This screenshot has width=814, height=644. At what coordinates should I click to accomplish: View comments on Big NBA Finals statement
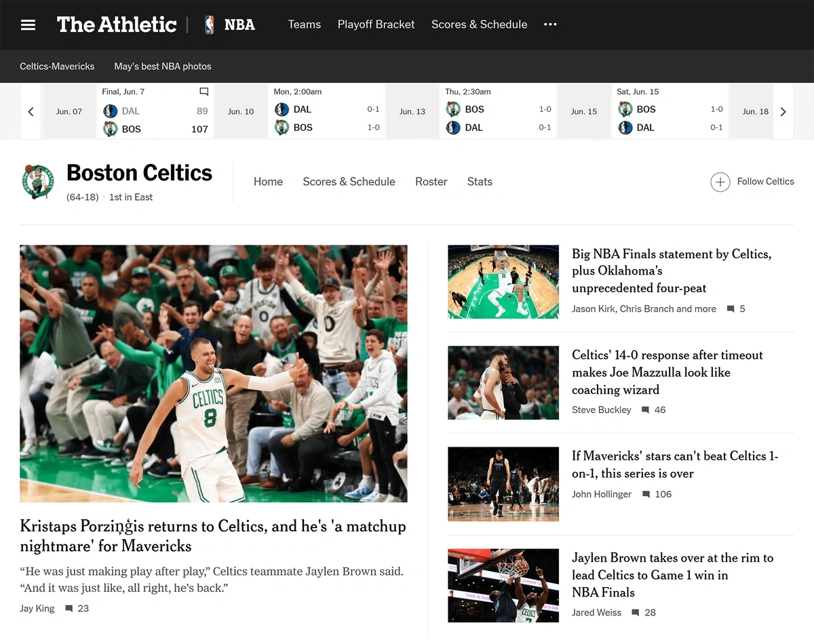pyautogui.click(x=736, y=308)
